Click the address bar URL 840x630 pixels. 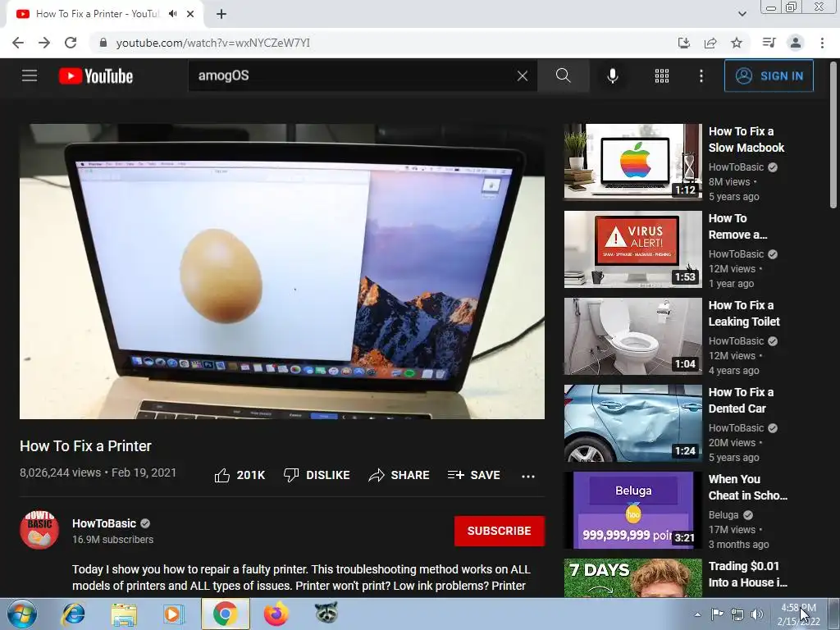point(213,43)
